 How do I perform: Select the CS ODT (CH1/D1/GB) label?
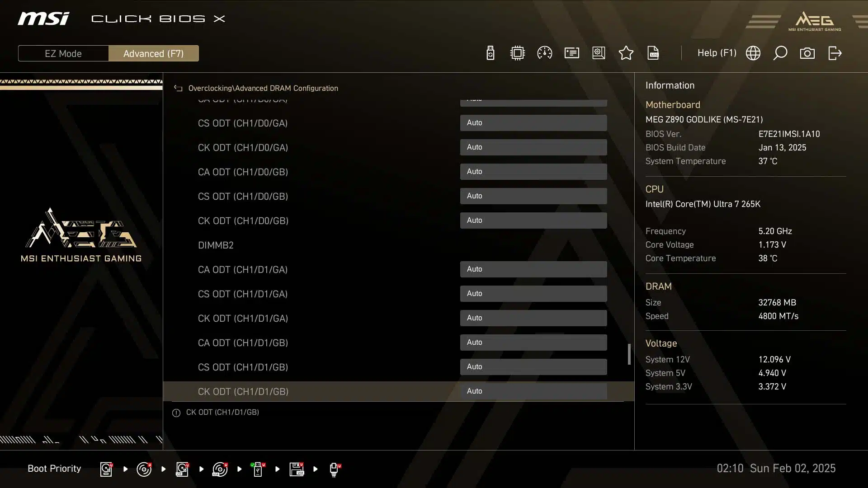coord(243,367)
